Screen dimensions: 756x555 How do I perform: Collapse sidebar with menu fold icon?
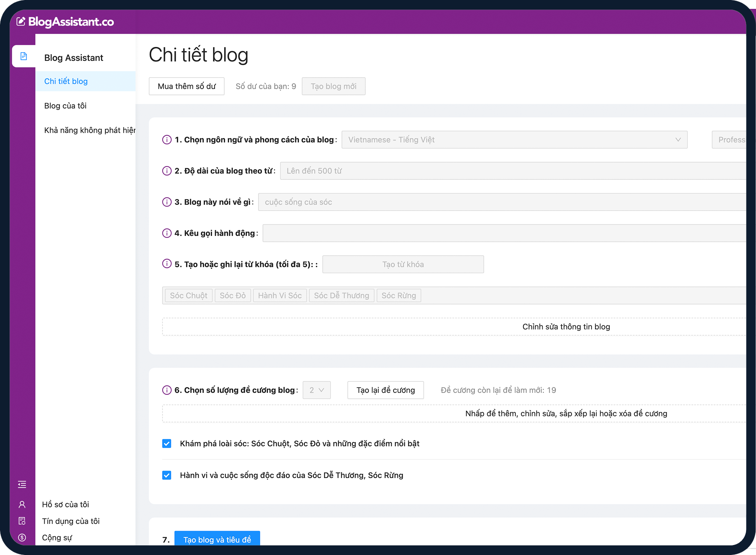pos(22,484)
